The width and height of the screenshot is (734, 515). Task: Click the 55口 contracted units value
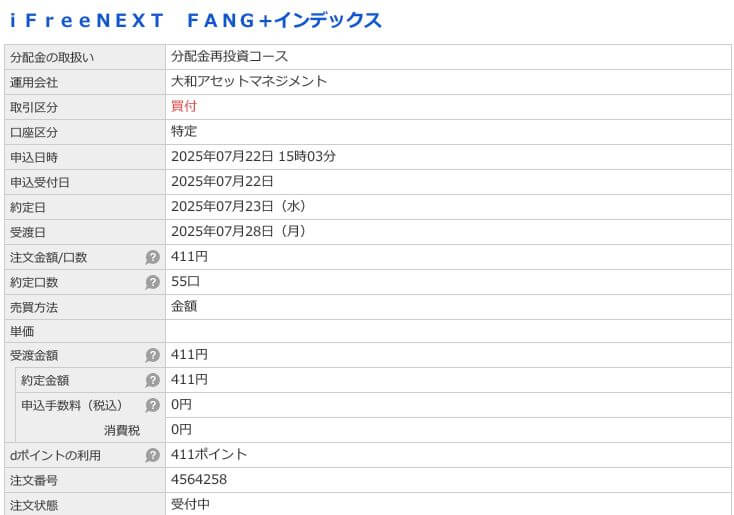[185, 281]
